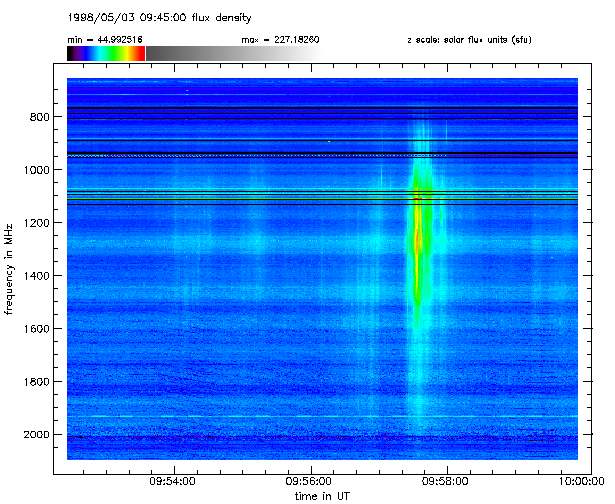Screen dimensions: 615x504
Task: Click the plot title '1998/05/03 09:45:00 flux density'
Action: [159, 18]
